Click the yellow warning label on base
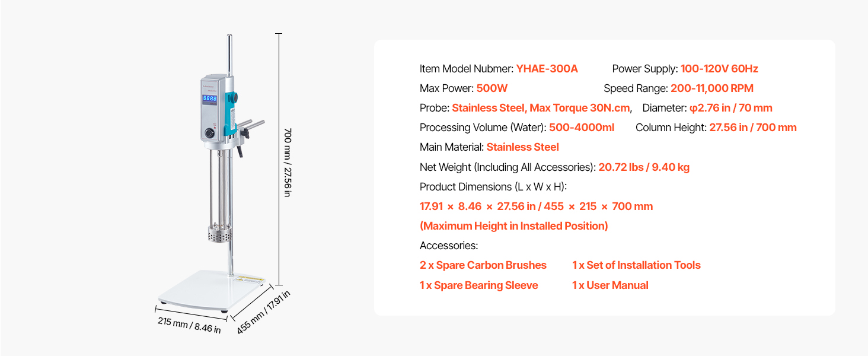 [250, 278]
